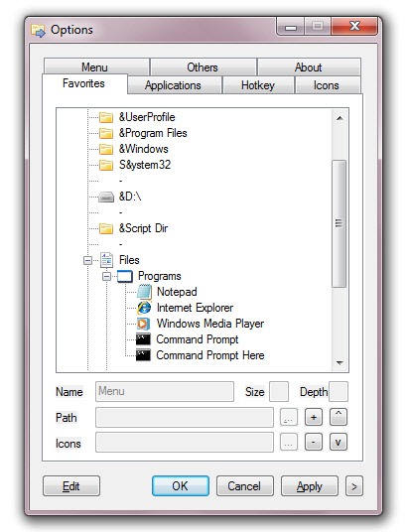Image resolution: width=408 pixels, height=532 pixels.
Task: Click the tree scrollbar up arrow
Action: coord(340,118)
